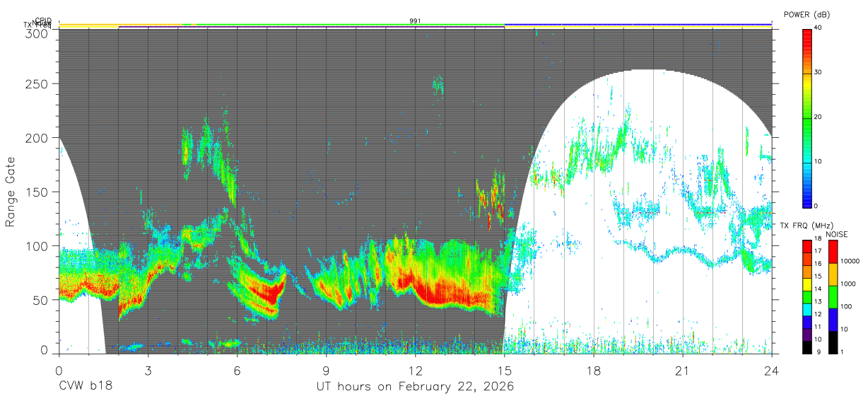Click the 200 tick on the Range Gate axis
Image resolution: width=868 pixels, height=401 pixels.
38,138
